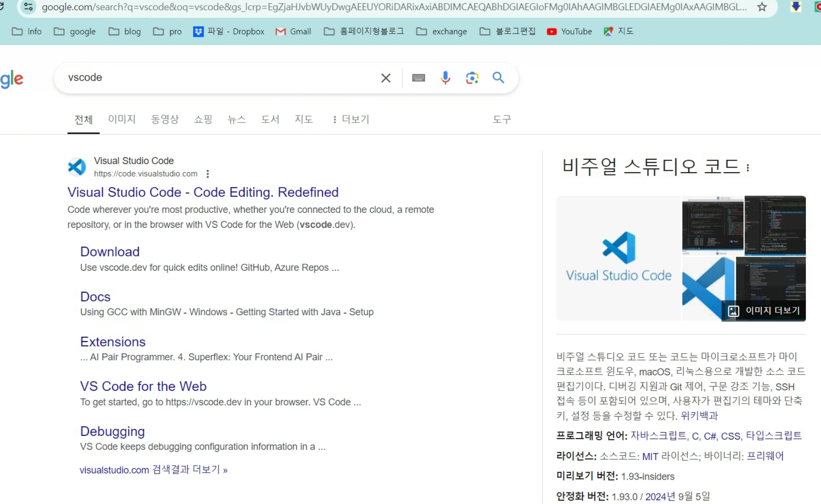Click the CSS language link
This screenshot has width=821, height=504.
click(730, 436)
